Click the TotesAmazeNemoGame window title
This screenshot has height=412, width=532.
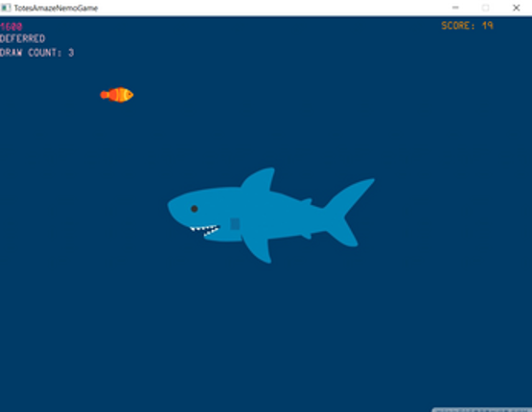tap(56, 8)
